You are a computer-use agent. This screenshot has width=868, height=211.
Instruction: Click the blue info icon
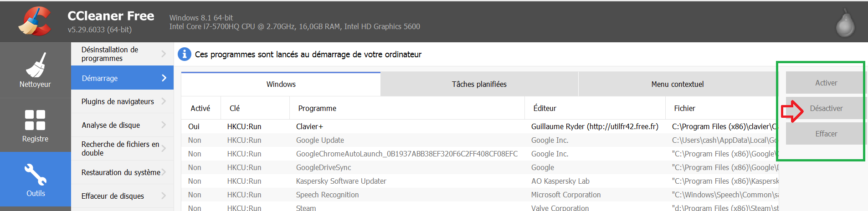click(184, 54)
